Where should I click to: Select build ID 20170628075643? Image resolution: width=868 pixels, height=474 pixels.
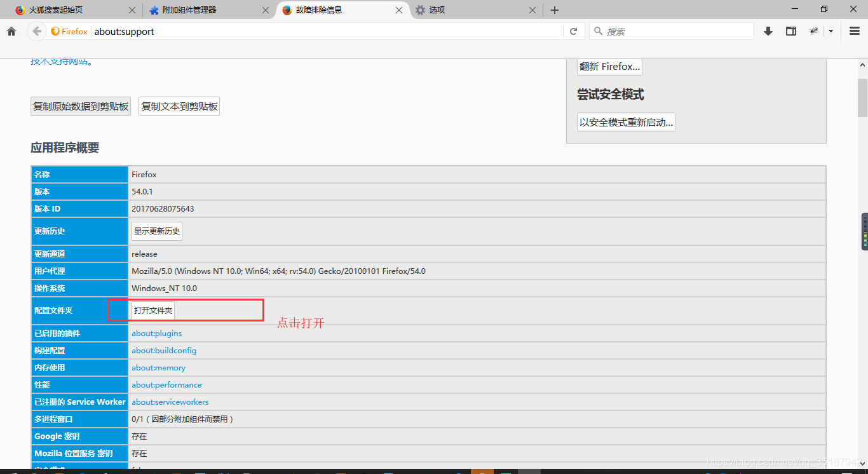coord(163,209)
